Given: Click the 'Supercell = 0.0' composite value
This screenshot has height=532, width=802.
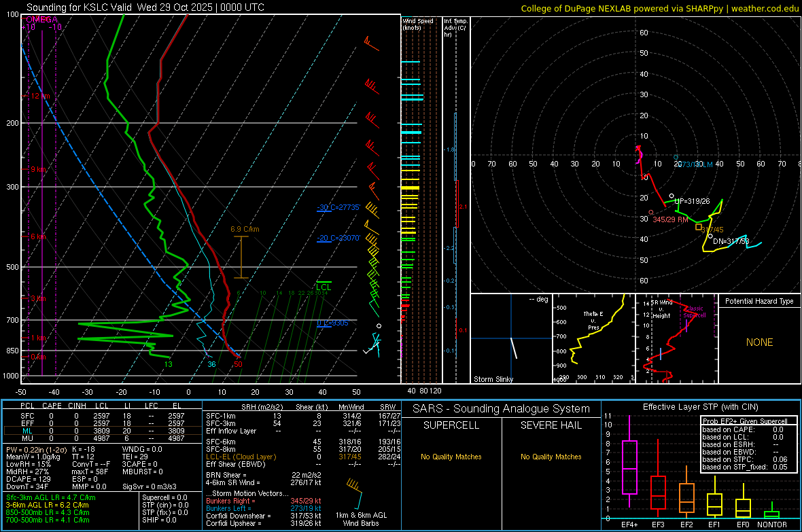Looking at the screenshot, I should tap(164, 497).
